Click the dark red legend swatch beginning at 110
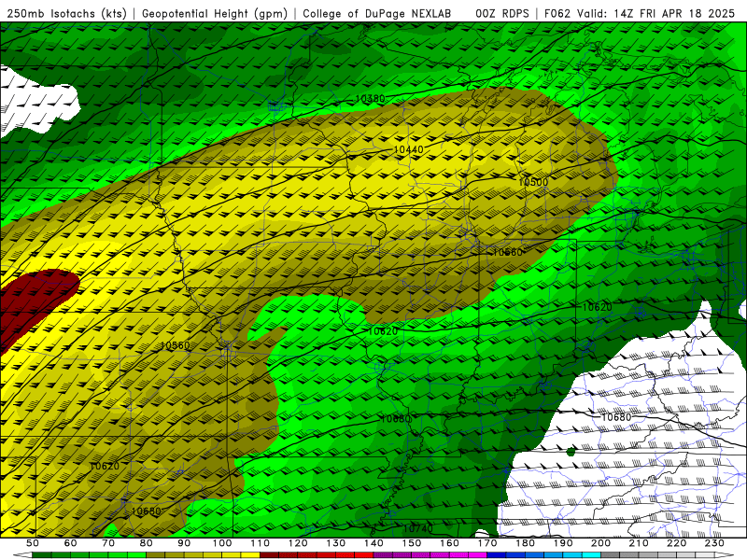 click(x=270, y=555)
